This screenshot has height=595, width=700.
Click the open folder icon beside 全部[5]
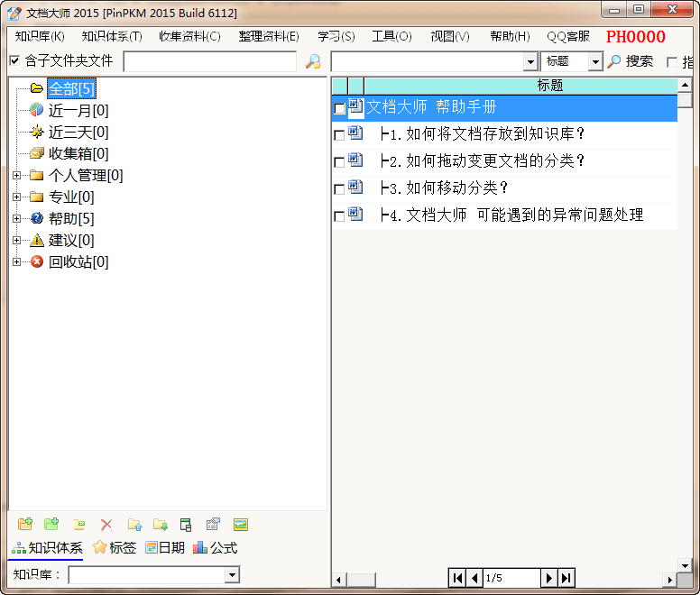[37, 88]
